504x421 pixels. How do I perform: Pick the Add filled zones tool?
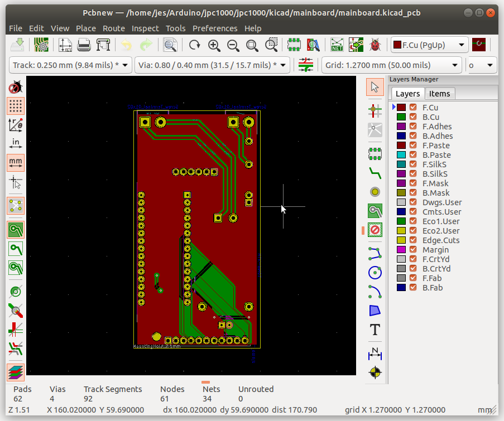[375, 211]
